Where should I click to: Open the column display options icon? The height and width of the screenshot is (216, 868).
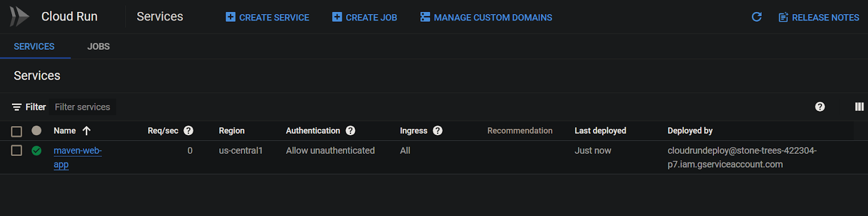[859, 107]
